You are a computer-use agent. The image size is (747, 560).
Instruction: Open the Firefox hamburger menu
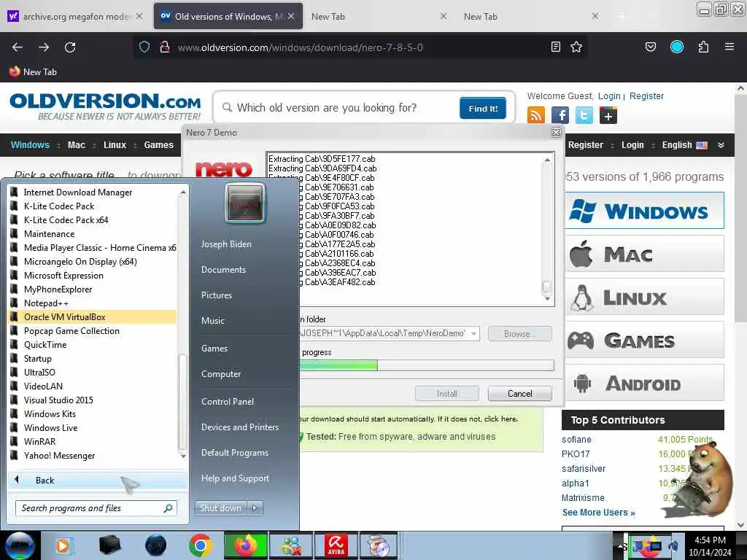coord(729,47)
